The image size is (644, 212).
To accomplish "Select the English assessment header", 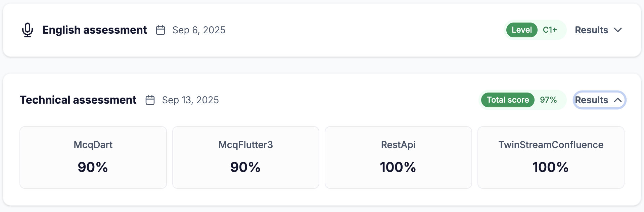I will coord(94,30).
